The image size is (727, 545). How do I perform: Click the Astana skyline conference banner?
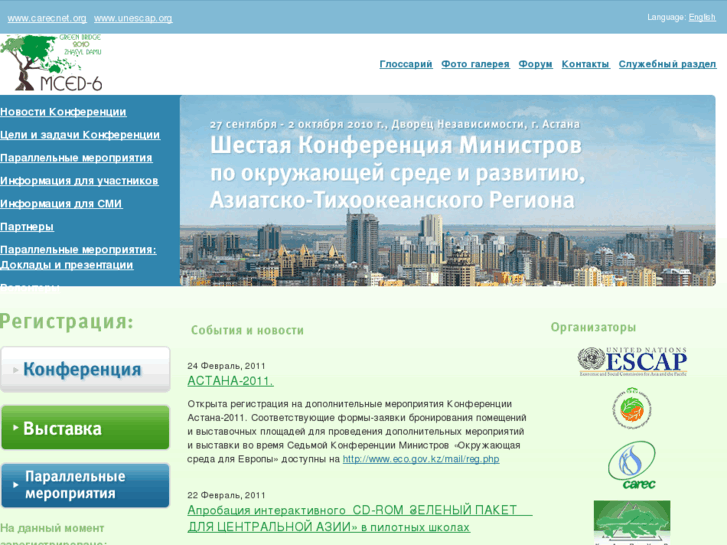pos(447,191)
